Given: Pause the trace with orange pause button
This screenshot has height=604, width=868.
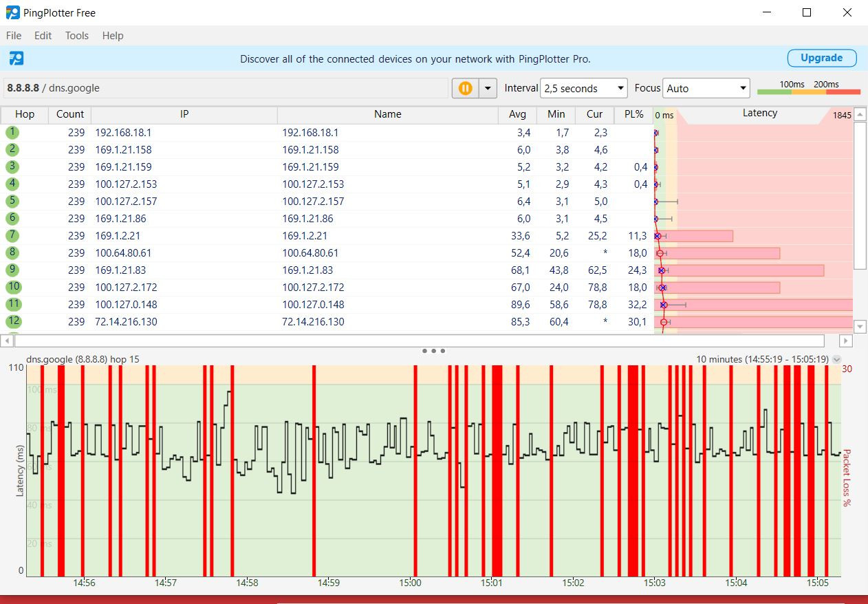Looking at the screenshot, I should click(466, 88).
